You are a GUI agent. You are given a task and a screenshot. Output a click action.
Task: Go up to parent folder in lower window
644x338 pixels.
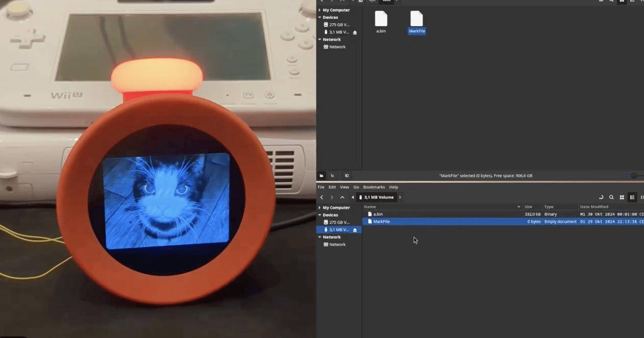click(342, 197)
